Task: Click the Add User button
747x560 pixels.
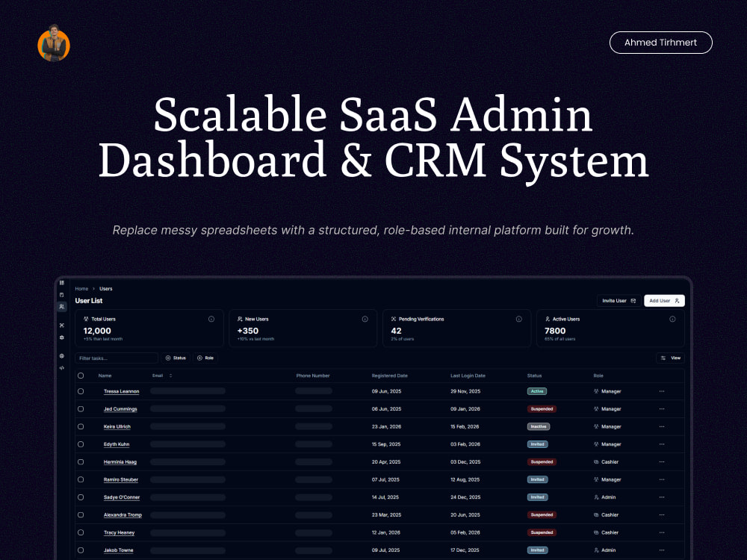Action: point(664,300)
